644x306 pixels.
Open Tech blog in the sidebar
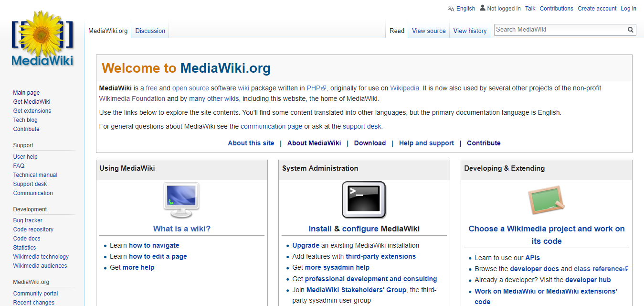[x=25, y=120]
